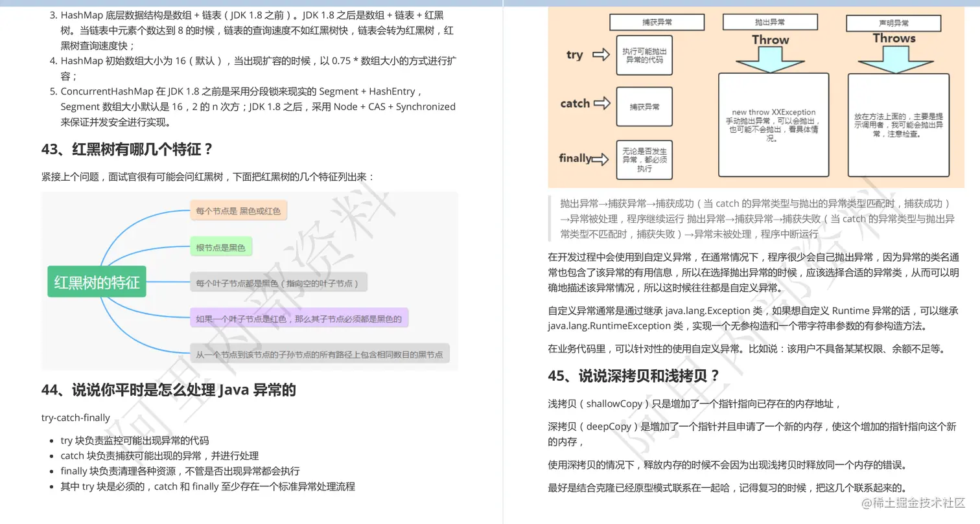Screen dimensions: 980x524
Task: Select the catch arrow in the diagram
Action: [604, 103]
